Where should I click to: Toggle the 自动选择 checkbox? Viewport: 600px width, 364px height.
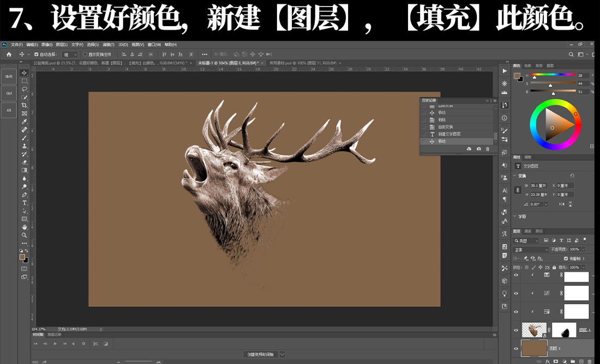point(37,54)
